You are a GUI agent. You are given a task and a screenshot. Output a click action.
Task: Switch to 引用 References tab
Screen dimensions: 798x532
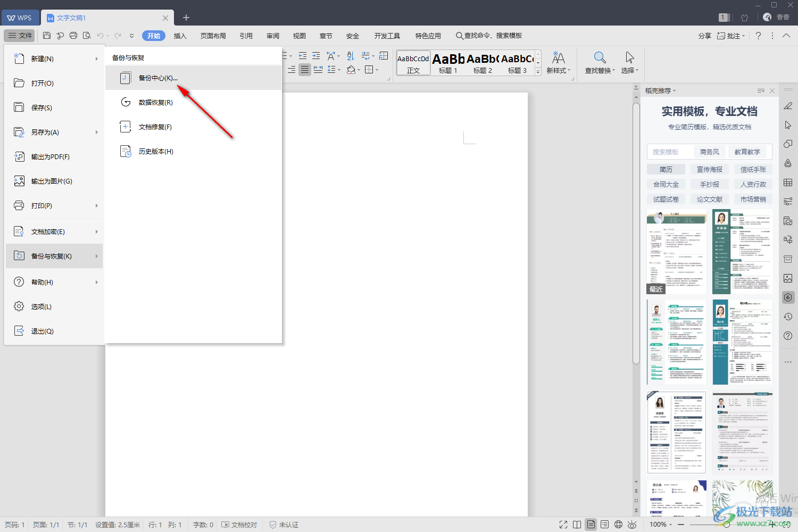pyautogui.click(x=246, y=36)
